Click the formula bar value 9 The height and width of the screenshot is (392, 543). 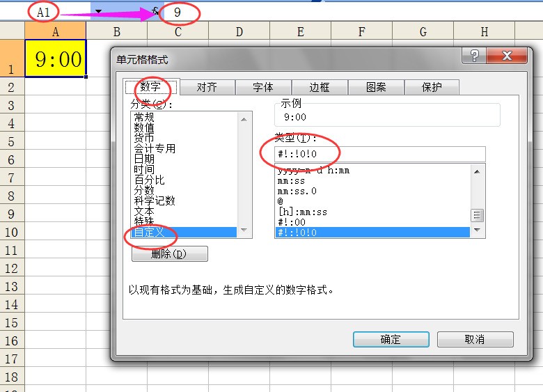pos(178,12)
